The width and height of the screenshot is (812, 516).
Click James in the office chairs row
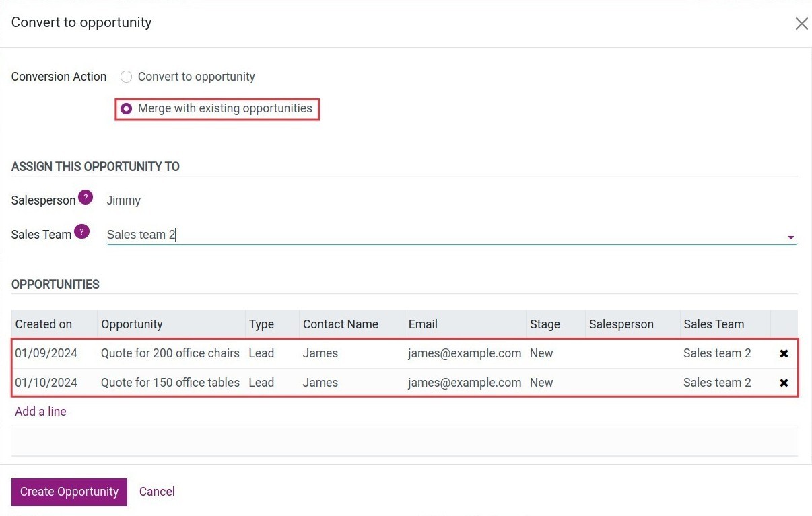click(320, 353)
